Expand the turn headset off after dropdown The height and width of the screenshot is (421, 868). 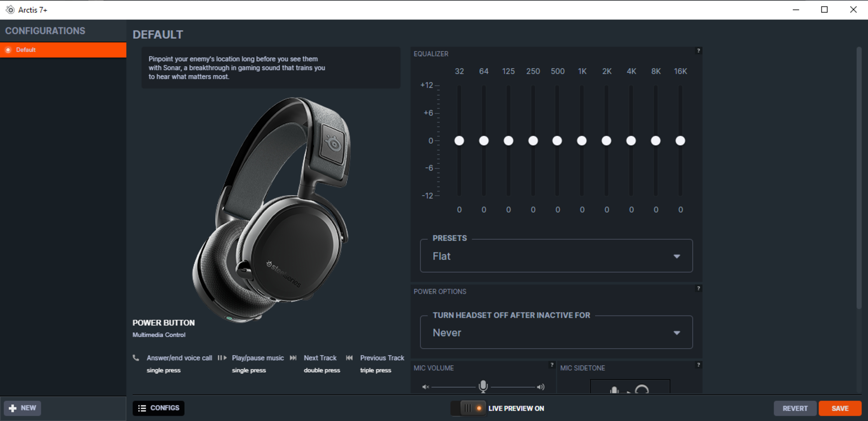[556, 333]
